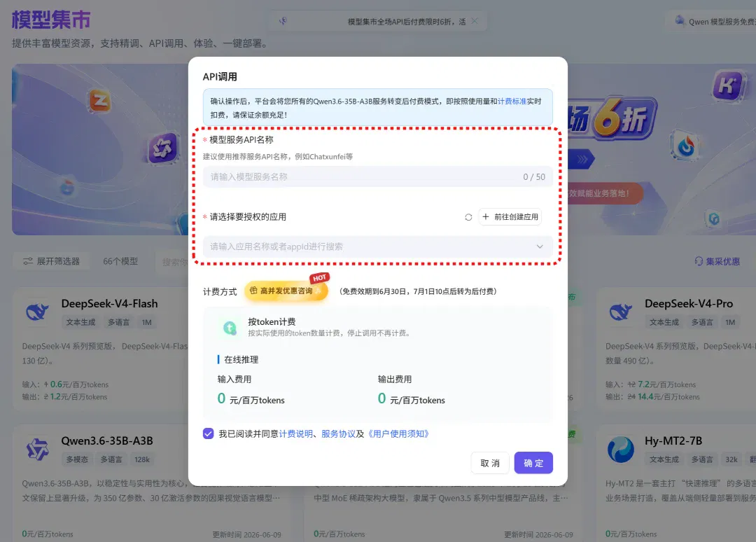Click the announcement speaker icon in banner

click(x=283, y=21)
